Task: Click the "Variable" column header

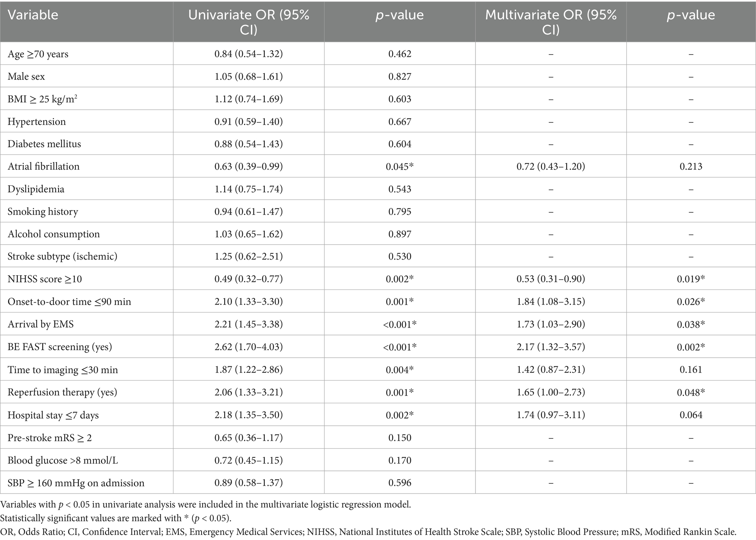Action: [x=33, y=15]
